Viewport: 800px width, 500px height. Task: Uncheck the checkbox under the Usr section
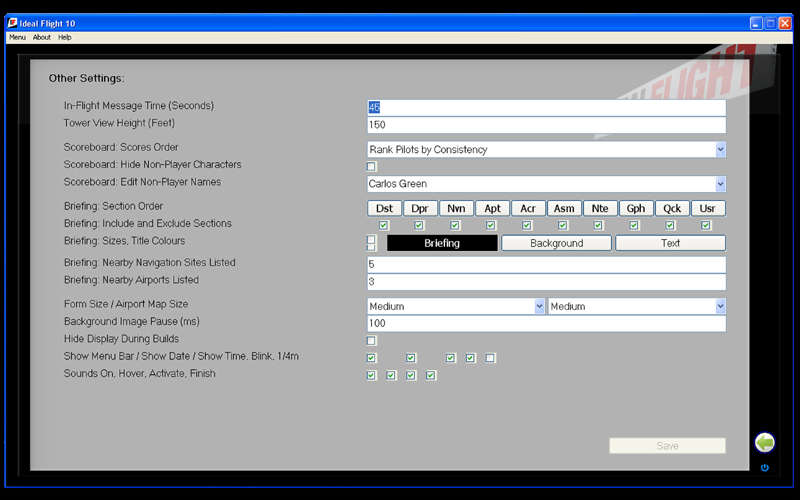[706, 225]
